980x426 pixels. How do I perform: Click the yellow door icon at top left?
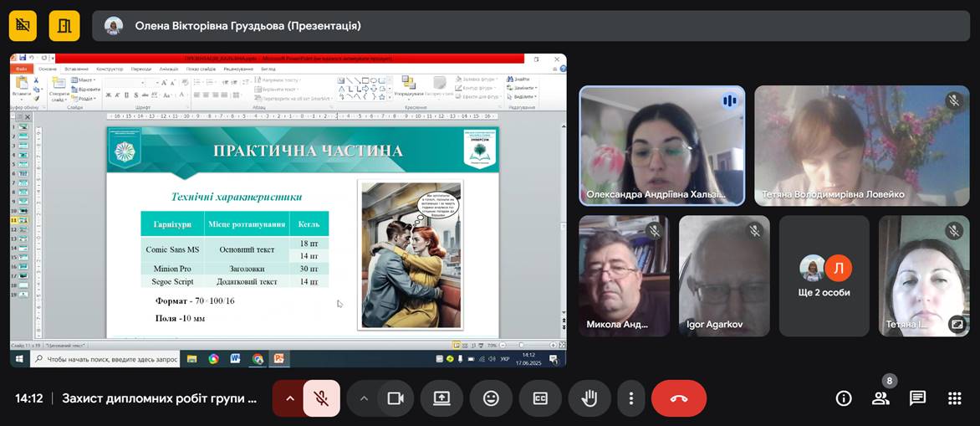click(64, 26)
